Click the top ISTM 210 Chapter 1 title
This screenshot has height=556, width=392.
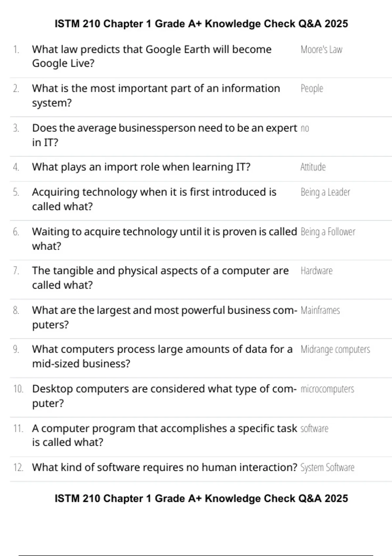201,24
